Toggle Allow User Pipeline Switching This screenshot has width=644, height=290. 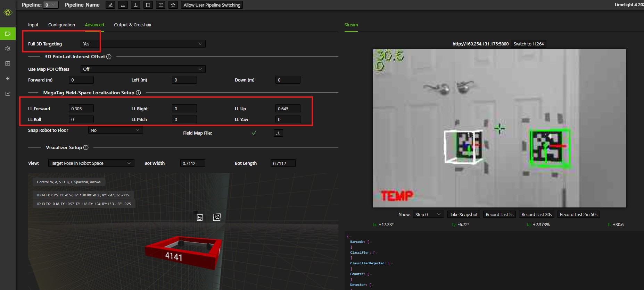[212, 5]
